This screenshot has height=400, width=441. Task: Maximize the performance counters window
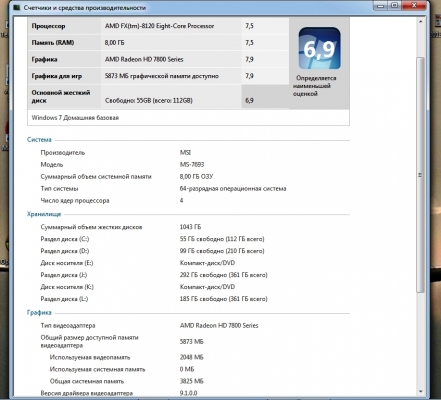[x=395, y=6]
